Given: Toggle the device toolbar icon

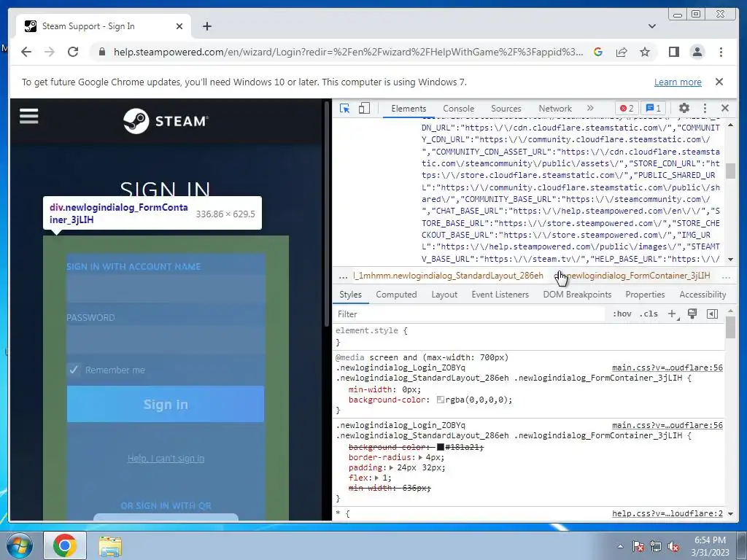Looking at the screenshot, I should (365, 109).
